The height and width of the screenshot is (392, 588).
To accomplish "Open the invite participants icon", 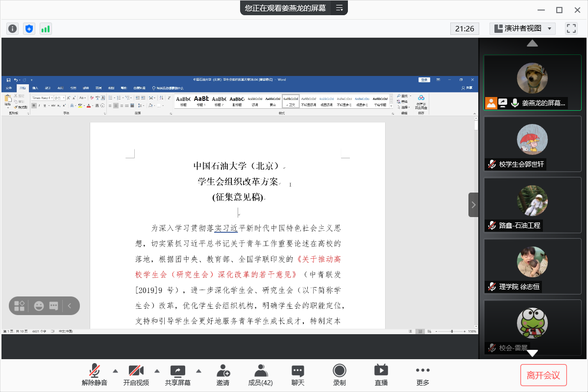I will click(223, 375).
